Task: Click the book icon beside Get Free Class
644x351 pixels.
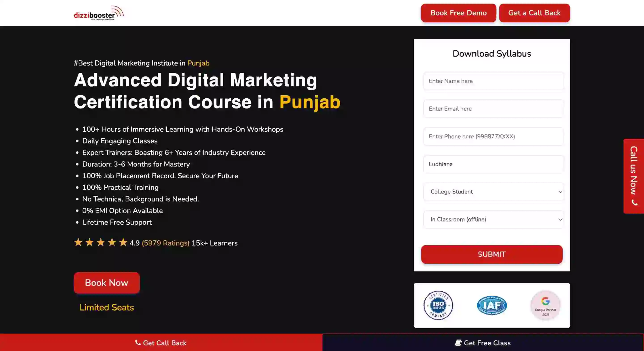Action: pos(458,343)
